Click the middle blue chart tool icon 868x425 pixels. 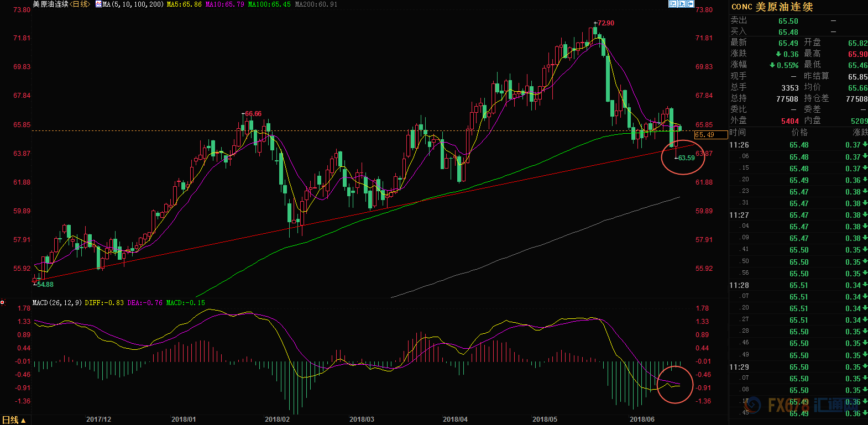[x=682, y=4]
